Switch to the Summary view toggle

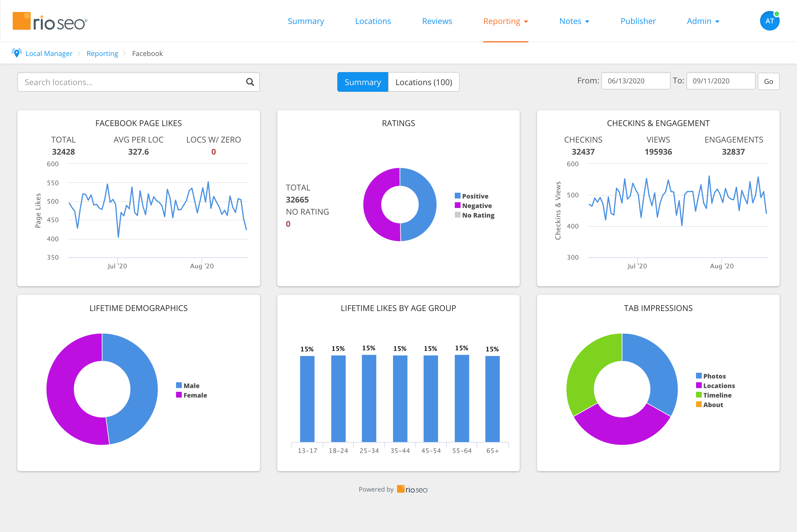pyautogui.click(x=362, y=82)
